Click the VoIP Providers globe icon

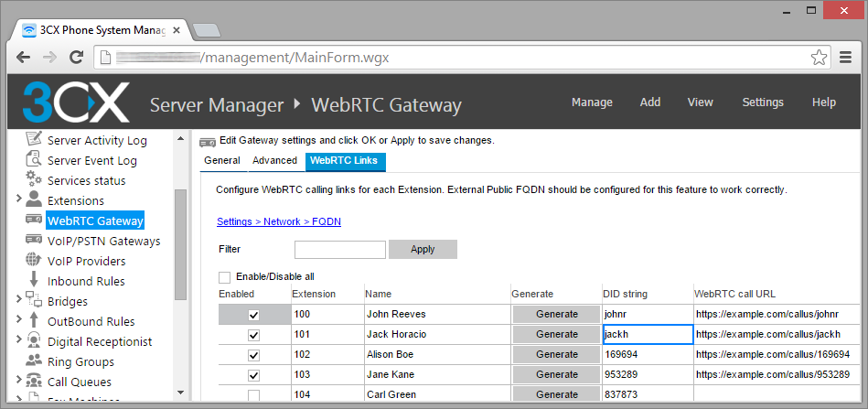tap(34, 260)
